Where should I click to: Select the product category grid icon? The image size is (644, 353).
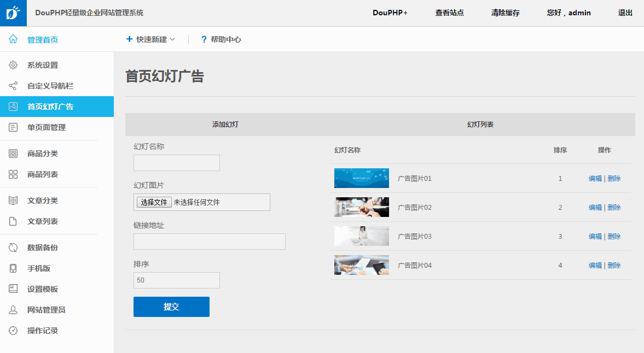pyautogui.click(x=13, y=154)
